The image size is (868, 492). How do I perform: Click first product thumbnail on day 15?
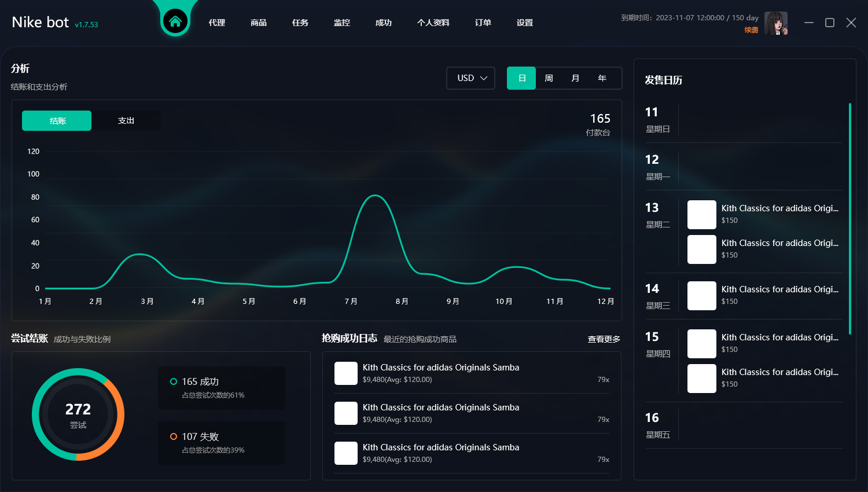point(702,344)
